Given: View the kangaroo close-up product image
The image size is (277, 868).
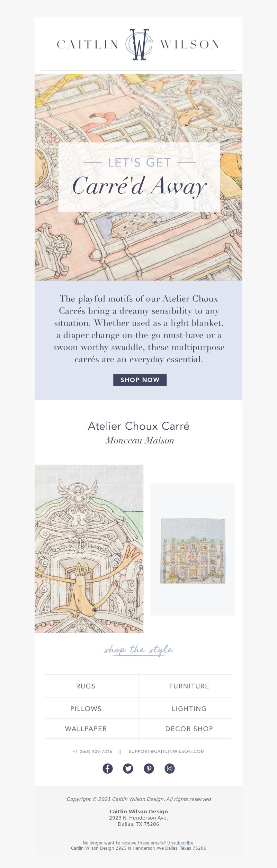Looking at the screenshot, I should click(x=89, y=549).
